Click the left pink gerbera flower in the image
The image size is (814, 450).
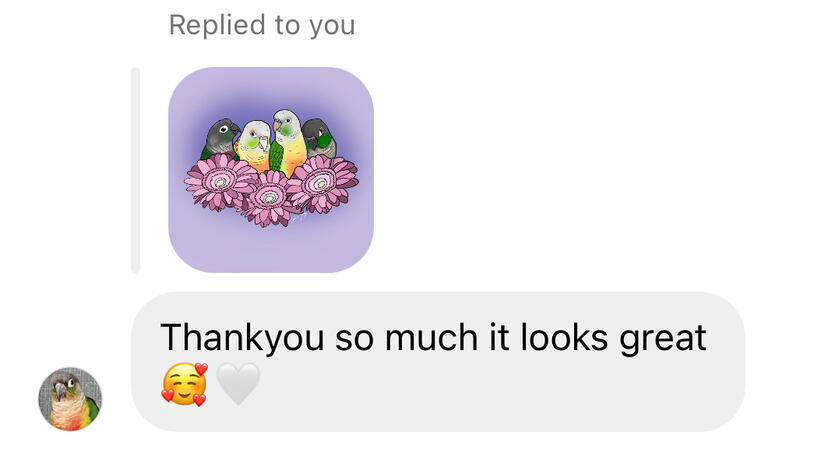221,182
